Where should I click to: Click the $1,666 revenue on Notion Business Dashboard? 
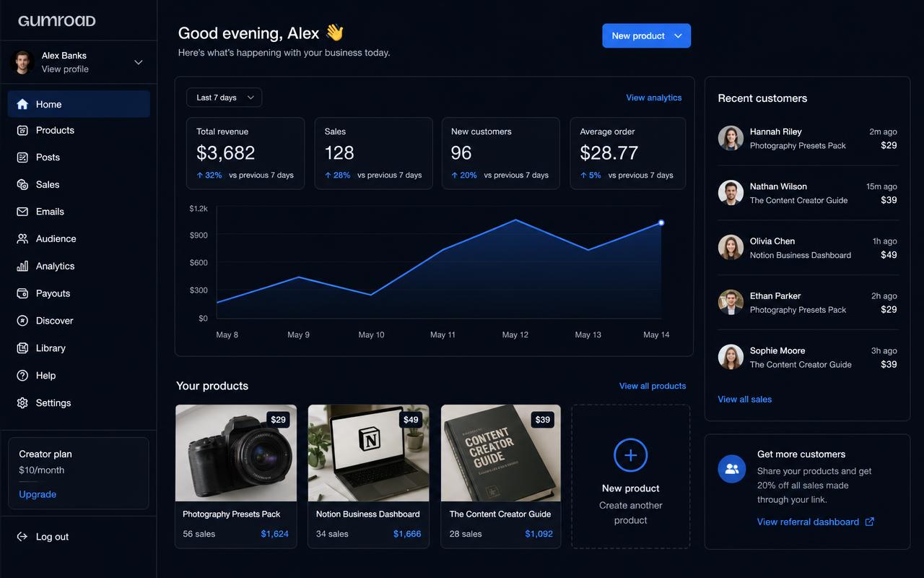click(407, 534)
